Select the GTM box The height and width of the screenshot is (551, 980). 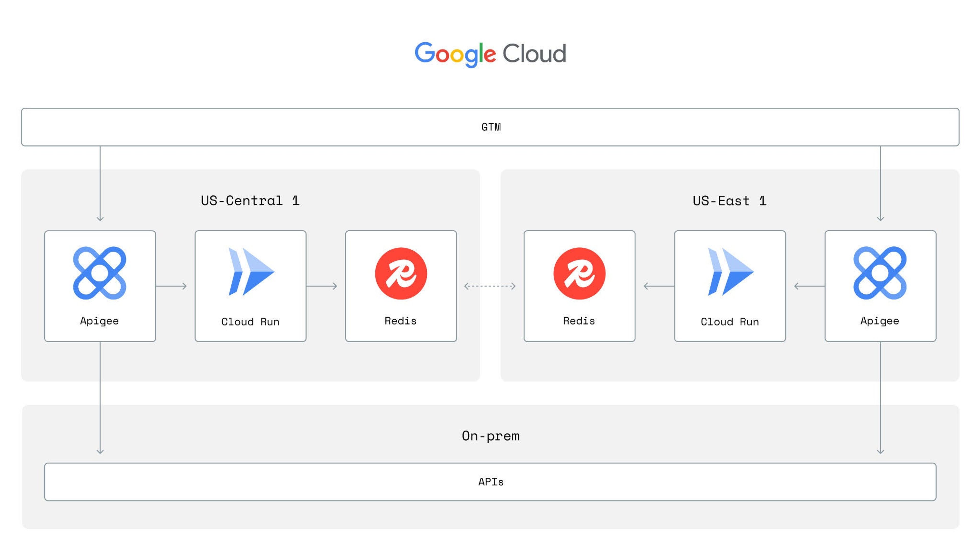pos(490,127)
